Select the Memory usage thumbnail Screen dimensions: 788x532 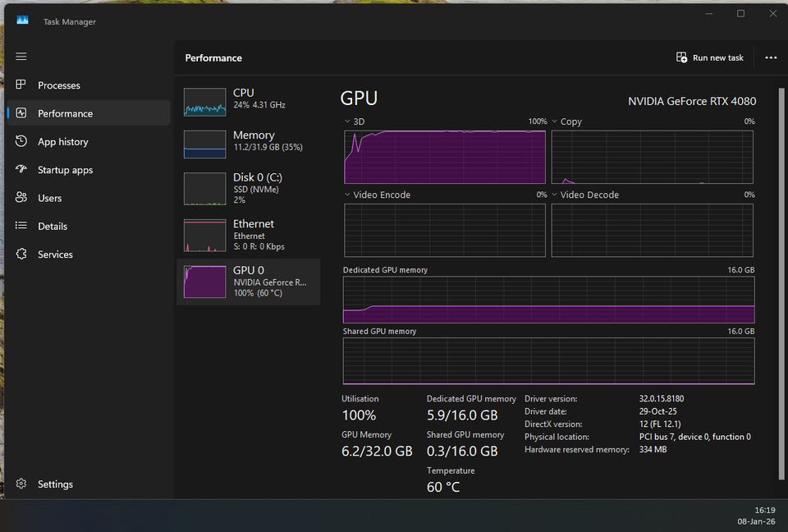click(204, 144)
